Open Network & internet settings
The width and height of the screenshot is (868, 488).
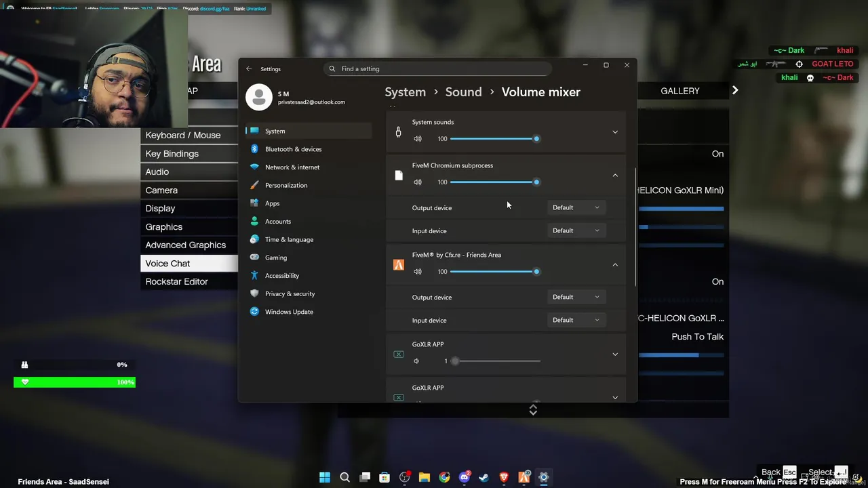pos(309,167)
